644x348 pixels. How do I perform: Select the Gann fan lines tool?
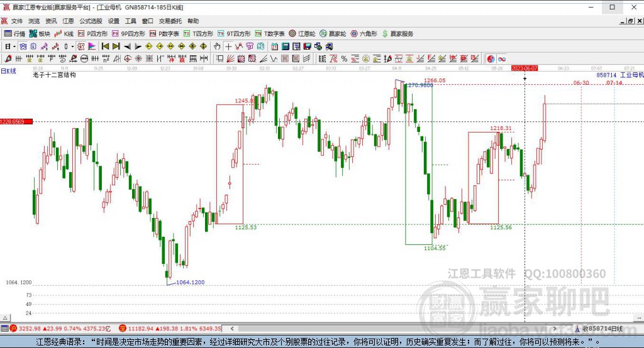click(230, 58)
